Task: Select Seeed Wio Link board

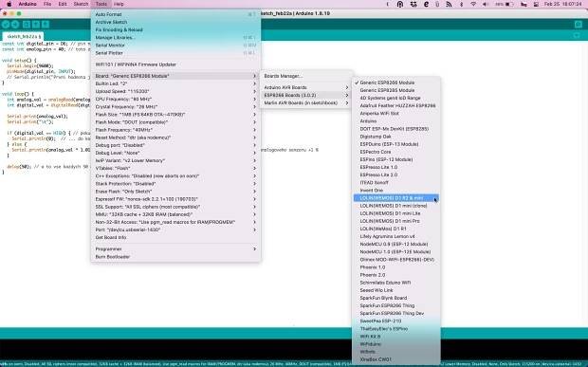Action: point(396,290)
